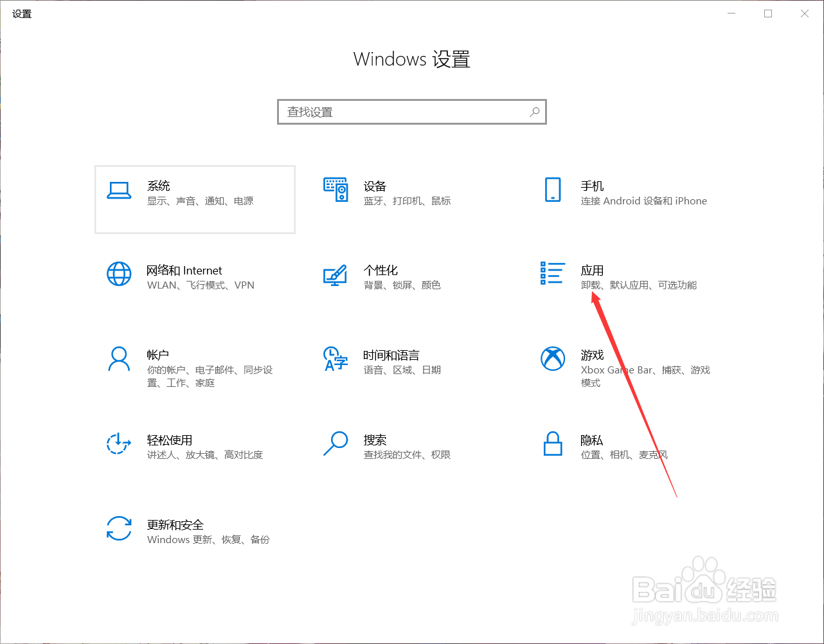Image resolution: width=824 pixels, height=644 pixels.
Task: Open 应用 settings title
Action: click(x=592, y=271)
